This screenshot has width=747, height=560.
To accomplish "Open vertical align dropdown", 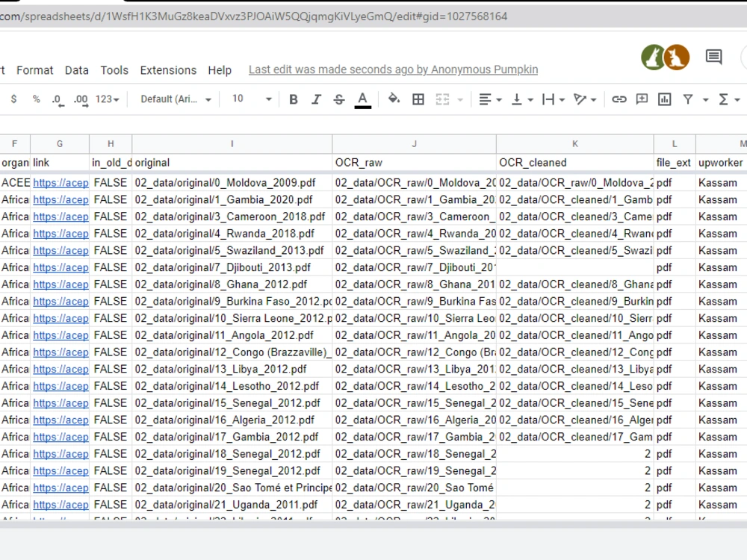I will [522, 99].
